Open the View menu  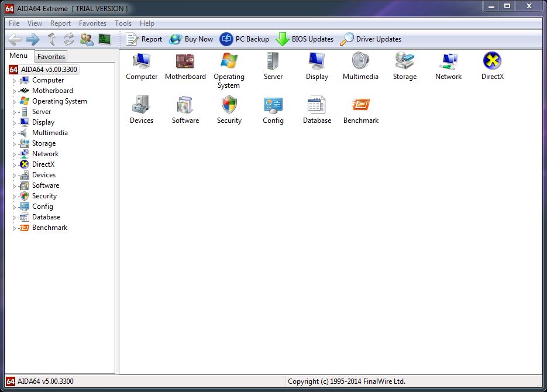(x=35, y=23)
